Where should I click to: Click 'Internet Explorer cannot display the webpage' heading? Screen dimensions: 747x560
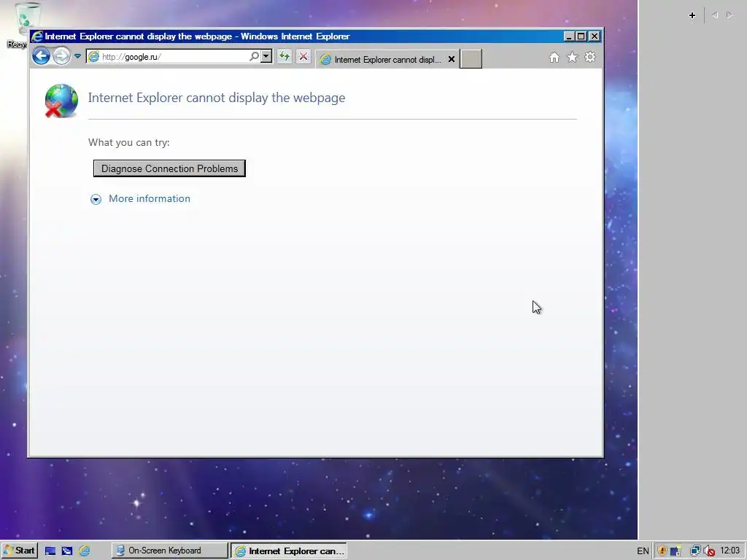coord(217,98)
